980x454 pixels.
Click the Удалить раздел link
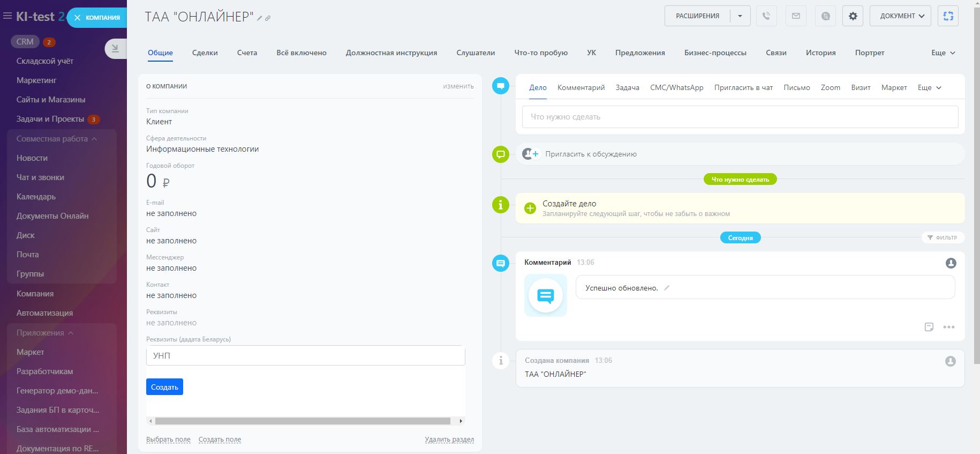point(449,440)
